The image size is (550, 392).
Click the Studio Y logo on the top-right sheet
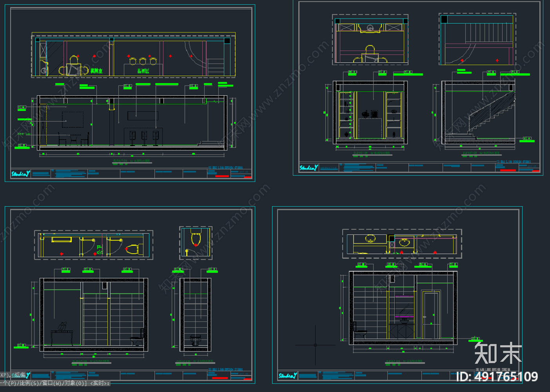pos(309,168)
